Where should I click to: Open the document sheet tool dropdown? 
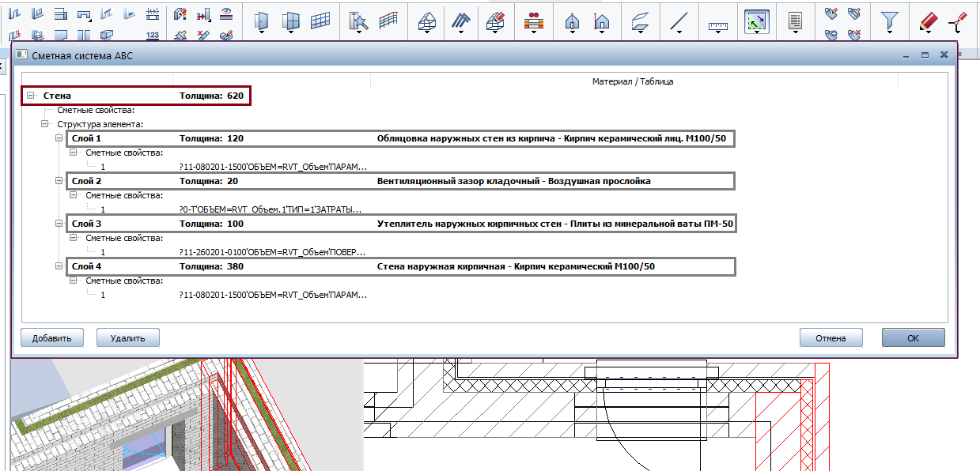pos(796,21)
